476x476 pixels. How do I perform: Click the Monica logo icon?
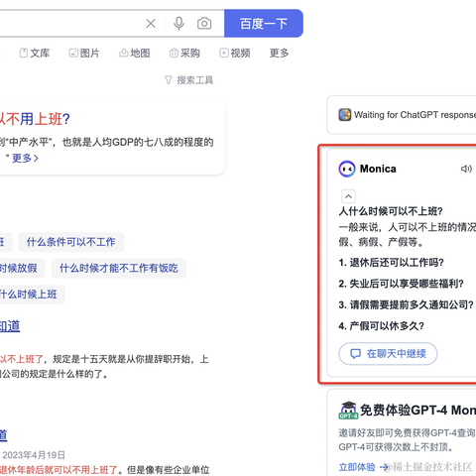(x=347, y=169)
